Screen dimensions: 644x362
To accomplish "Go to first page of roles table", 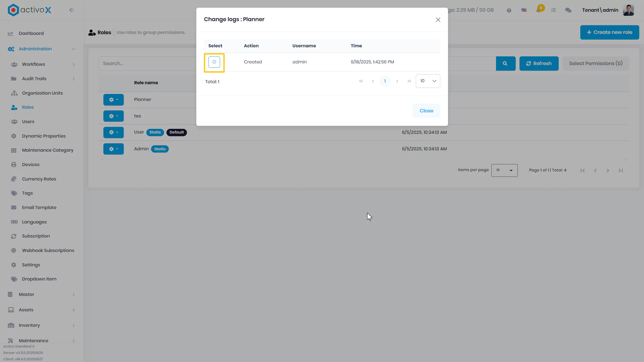I will pos(583,171).
